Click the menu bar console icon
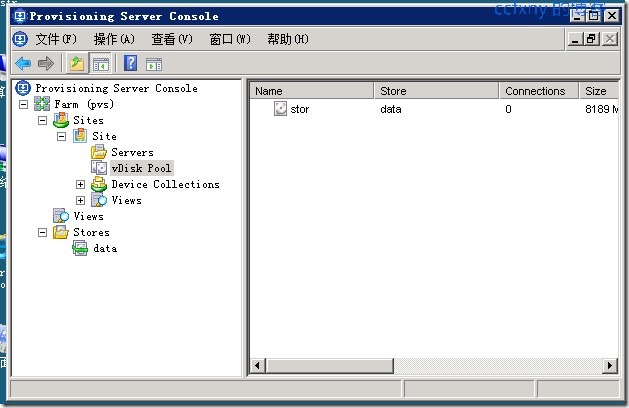629x408 pixels. tap(20, 39)
